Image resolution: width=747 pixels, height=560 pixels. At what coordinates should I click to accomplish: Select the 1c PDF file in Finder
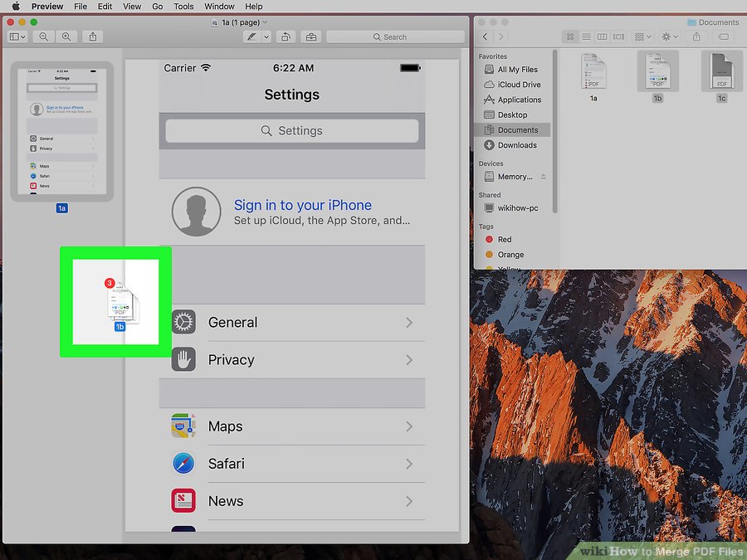click(722, 78)
